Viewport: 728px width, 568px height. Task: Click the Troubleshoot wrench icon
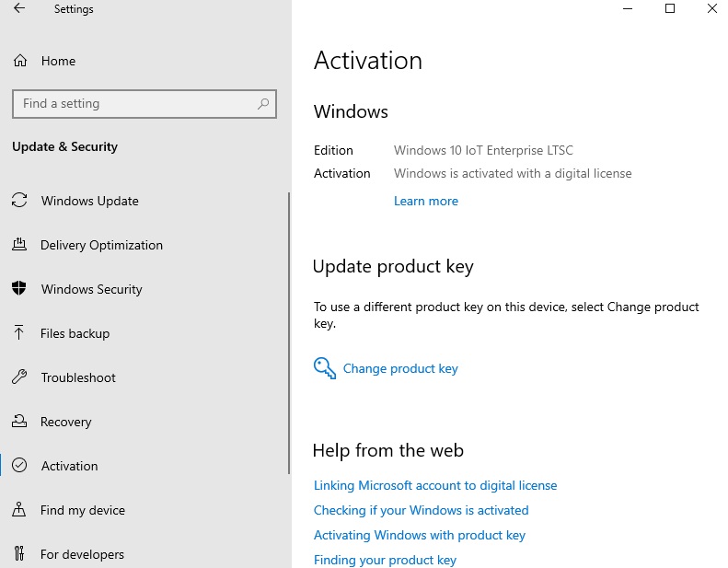click(19, 377)
